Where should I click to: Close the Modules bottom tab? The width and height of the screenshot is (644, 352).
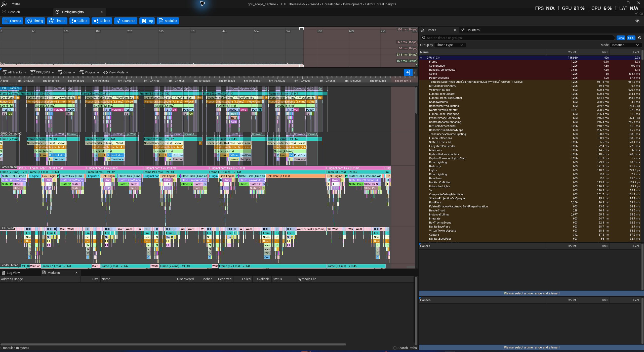(76, 273)
